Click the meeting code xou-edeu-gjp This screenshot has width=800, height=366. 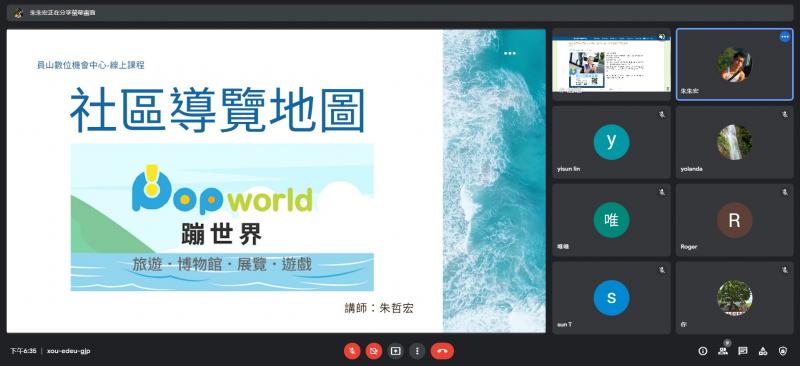pos(68,351)
